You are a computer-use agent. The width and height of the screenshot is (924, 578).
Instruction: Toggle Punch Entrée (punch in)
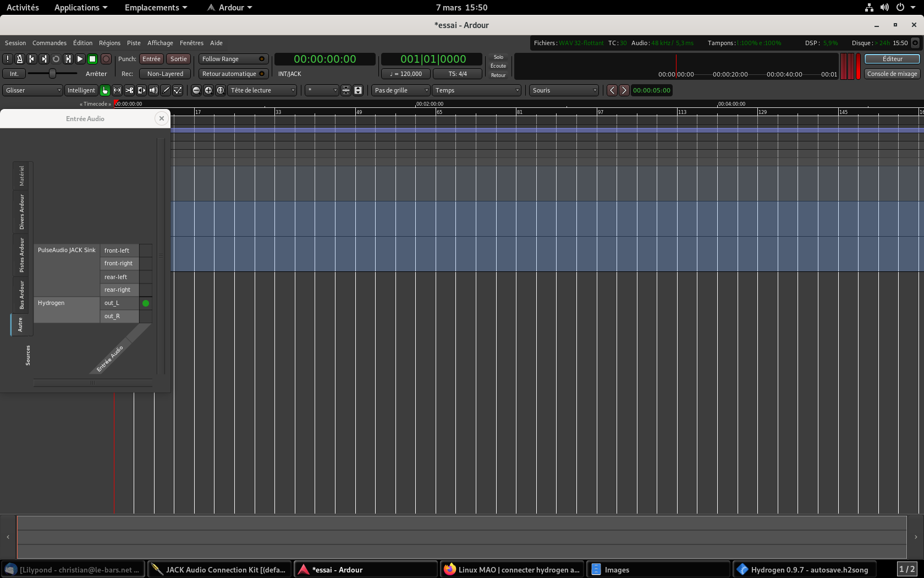coord(151,59)
